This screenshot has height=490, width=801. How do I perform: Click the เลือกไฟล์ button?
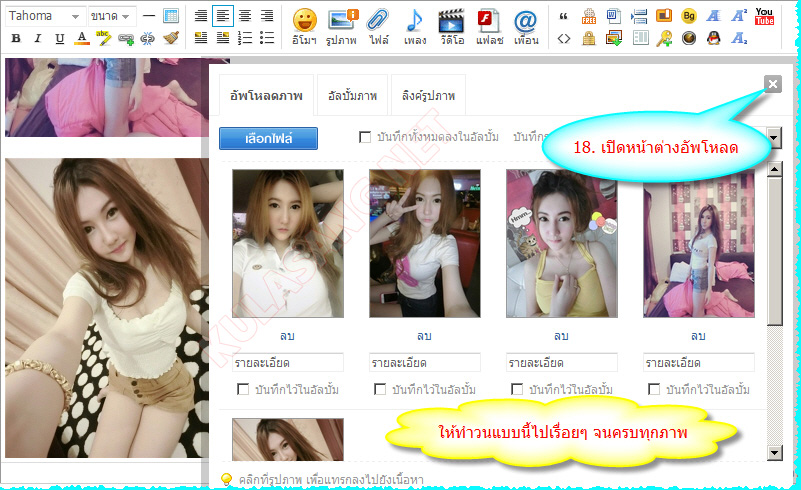(268, 138)
